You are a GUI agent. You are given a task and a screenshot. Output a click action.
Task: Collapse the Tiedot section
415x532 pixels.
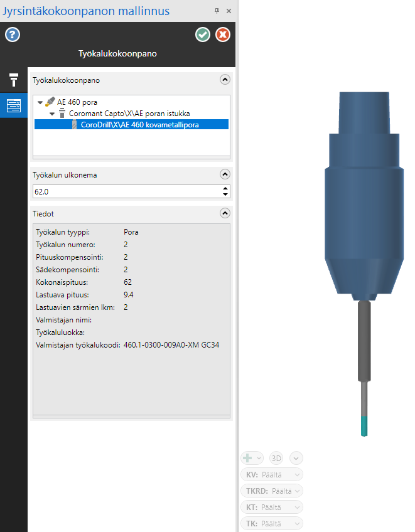225,213
